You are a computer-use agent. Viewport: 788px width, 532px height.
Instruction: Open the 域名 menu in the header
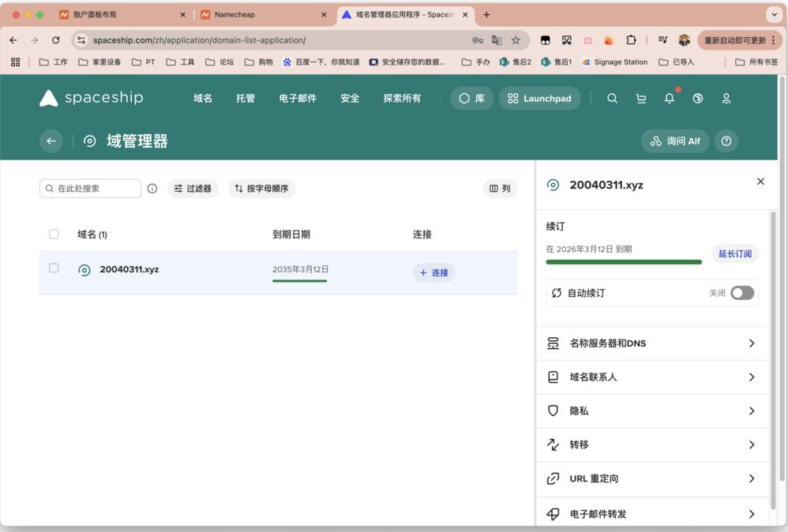(x=203, y=99)
